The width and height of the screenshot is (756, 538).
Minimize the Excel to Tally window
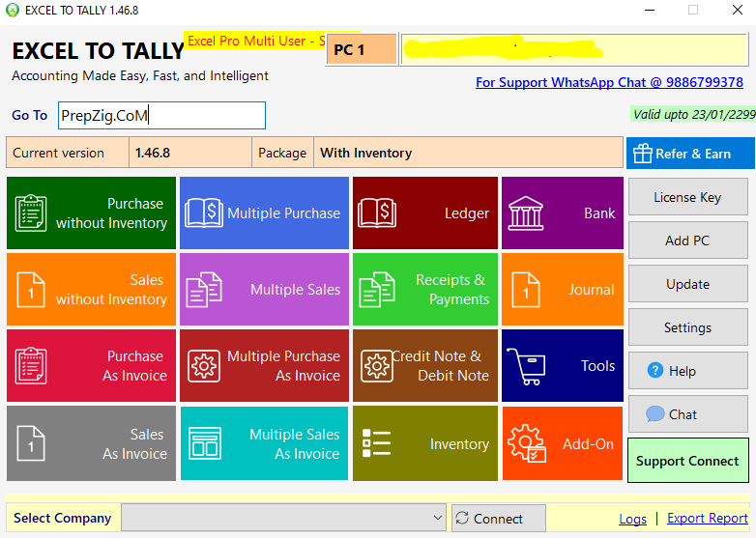click(x=650, y=10)
